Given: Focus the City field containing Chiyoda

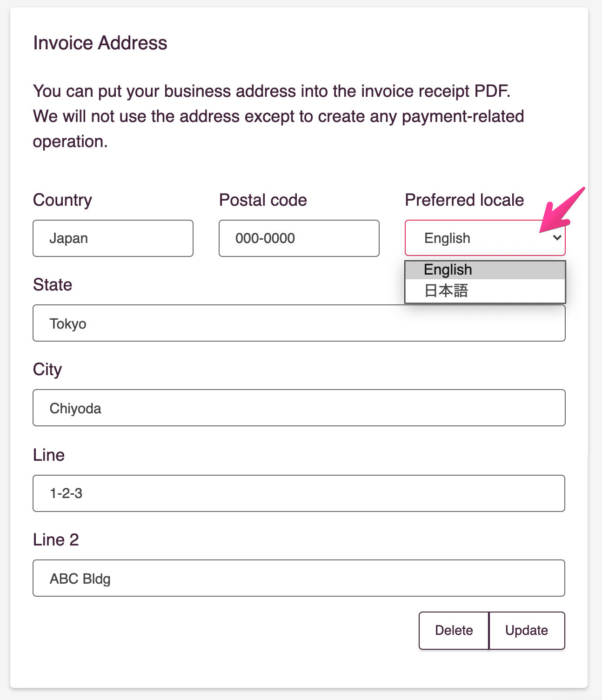Looking at the screenshot, I should pos(299,408).
